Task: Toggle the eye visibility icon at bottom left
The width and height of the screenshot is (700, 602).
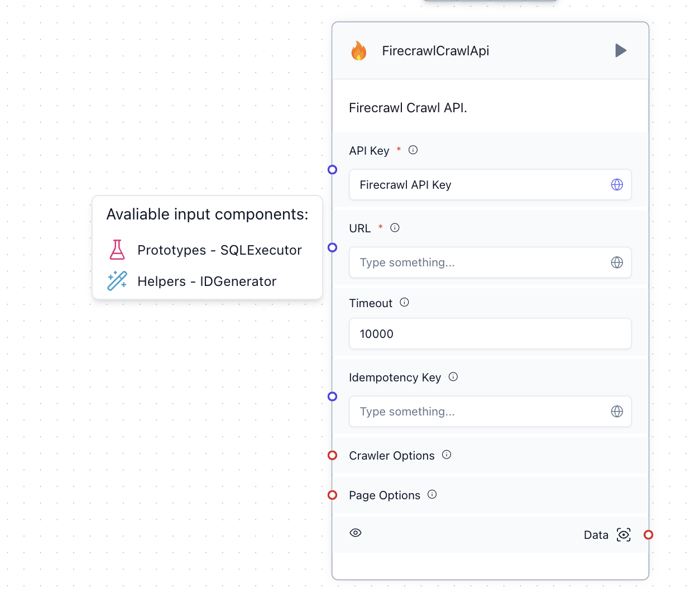Action: click(356, 533)
